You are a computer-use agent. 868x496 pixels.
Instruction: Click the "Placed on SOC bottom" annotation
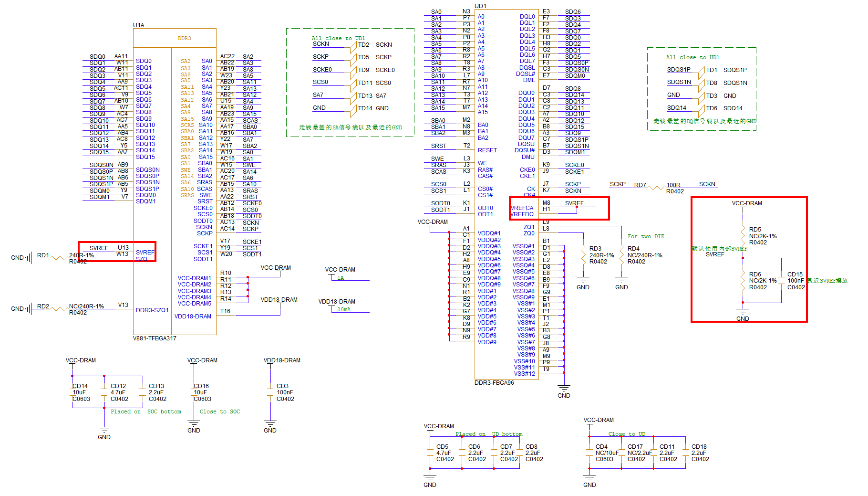pos(145,412)
